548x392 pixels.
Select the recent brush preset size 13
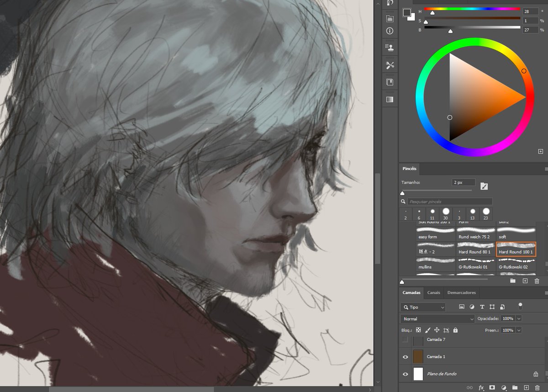point(473,215)
